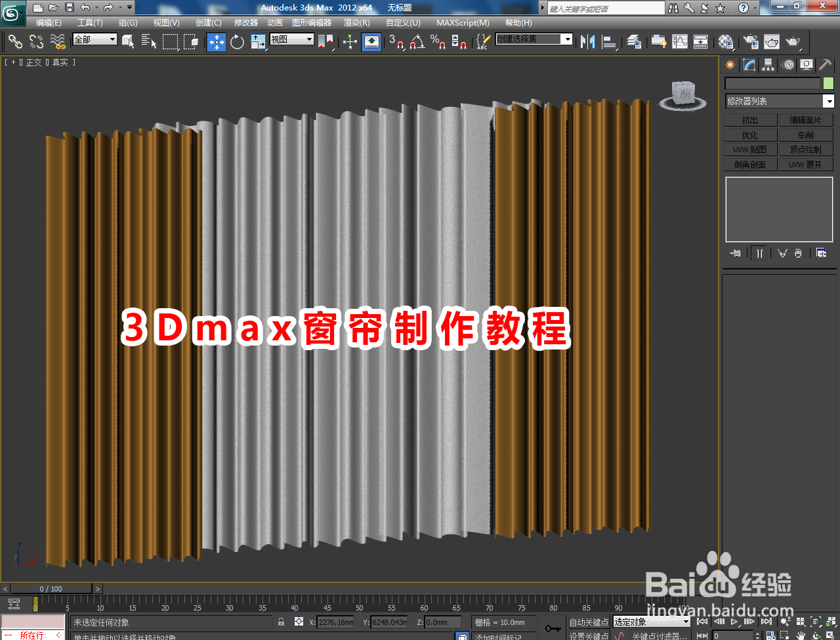Image resolution: width=840 pixels, height=640 pixels.
Task: Activate the Select and Link tool
Action: [15, 42]
